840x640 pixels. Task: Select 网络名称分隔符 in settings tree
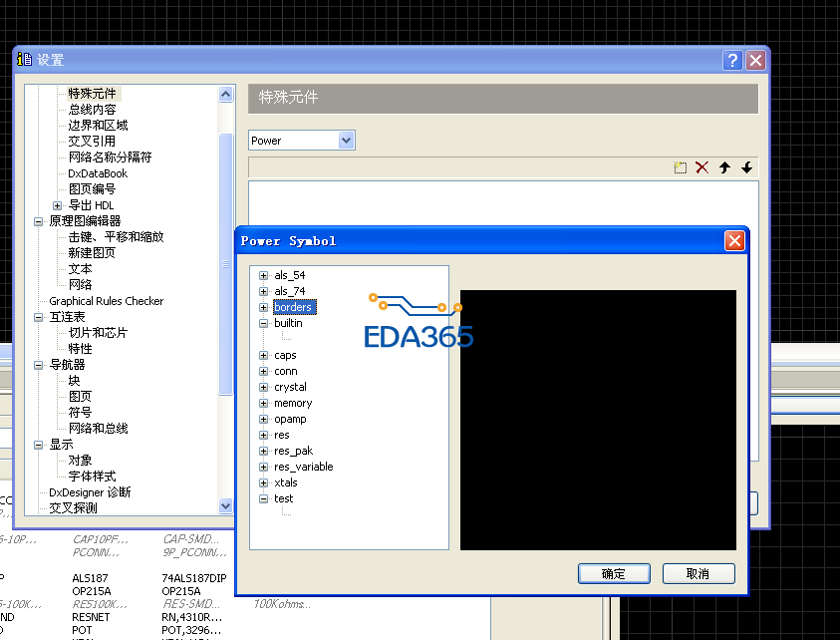click(110, 158)
